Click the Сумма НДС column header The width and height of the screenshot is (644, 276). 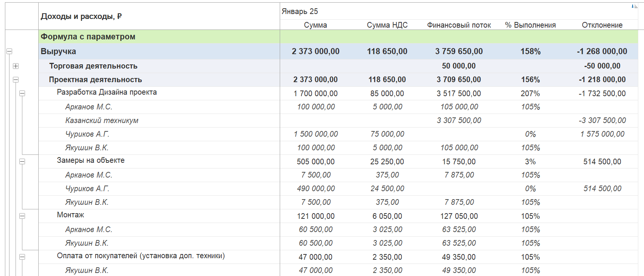coord(387,25)
